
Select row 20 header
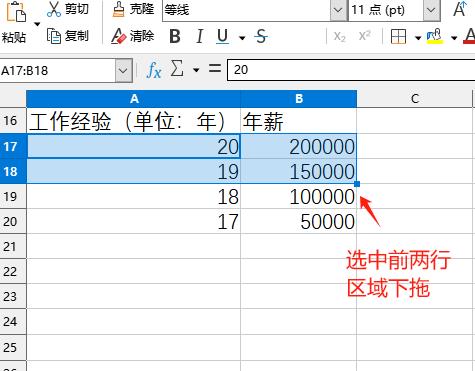pos(13,221)
